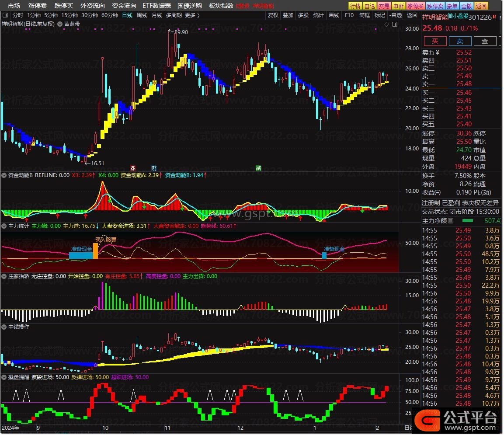Open the 多周期 view tab
This screenshot has width=504, height=435.
(x=174, y=15)
